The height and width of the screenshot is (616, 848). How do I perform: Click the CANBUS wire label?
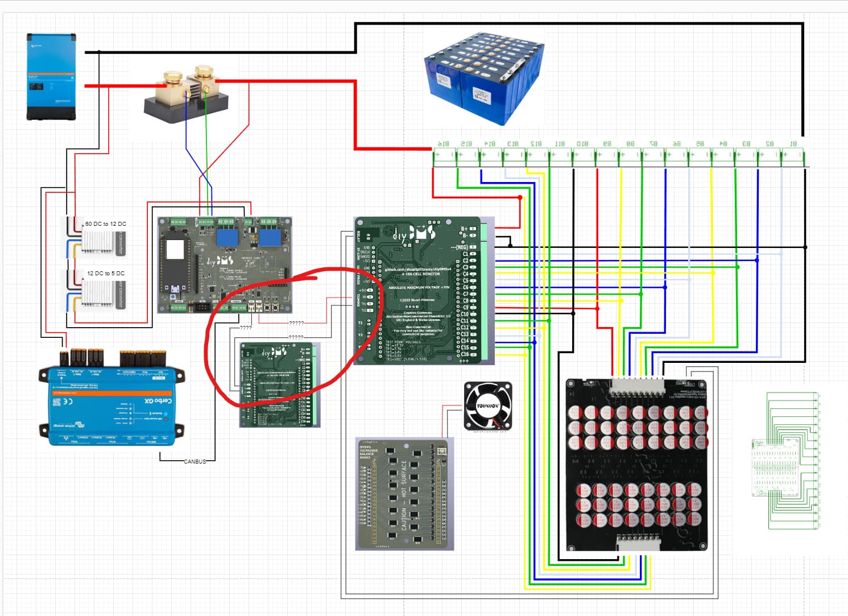pyautogui.click(x=195, y=461)
